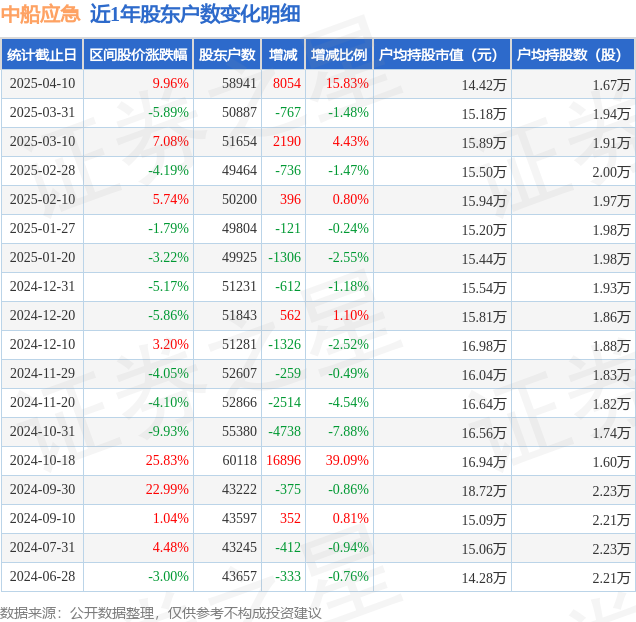Click shareholder count 58941
This screenshot has width=636, height=622.
pos(239,83)
